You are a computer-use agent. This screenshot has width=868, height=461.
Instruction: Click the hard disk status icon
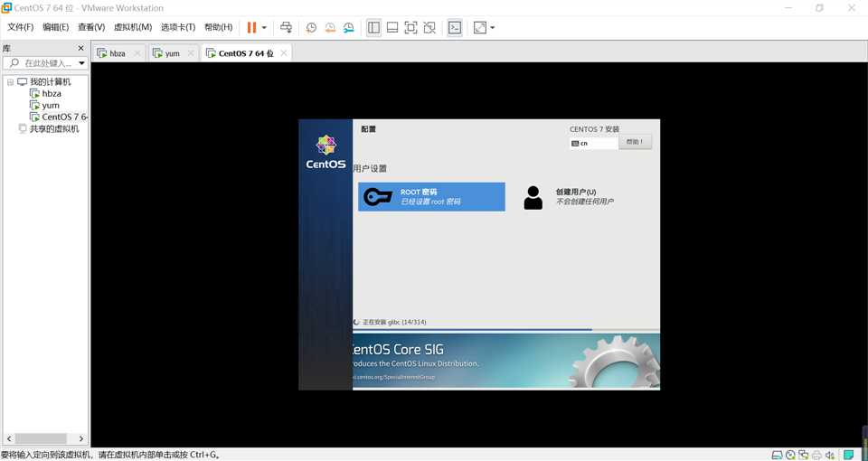pyautogui.click(x=777, y=455)
